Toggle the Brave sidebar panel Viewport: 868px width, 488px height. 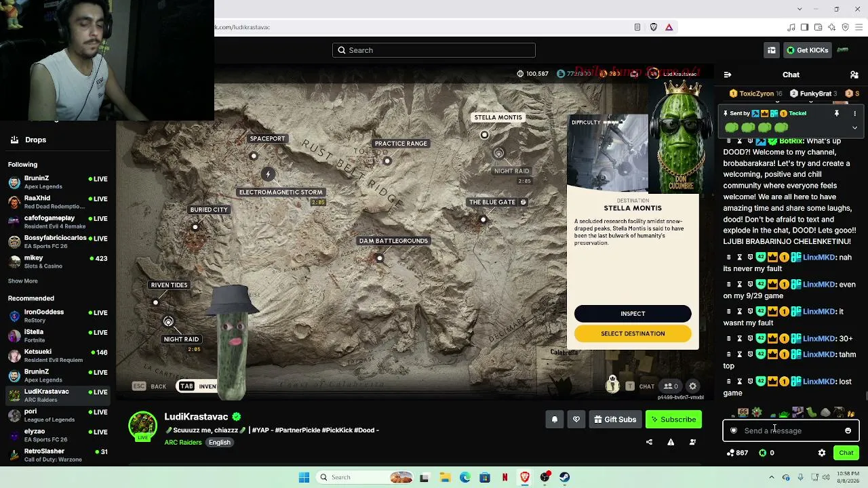[x=804, y=27]
